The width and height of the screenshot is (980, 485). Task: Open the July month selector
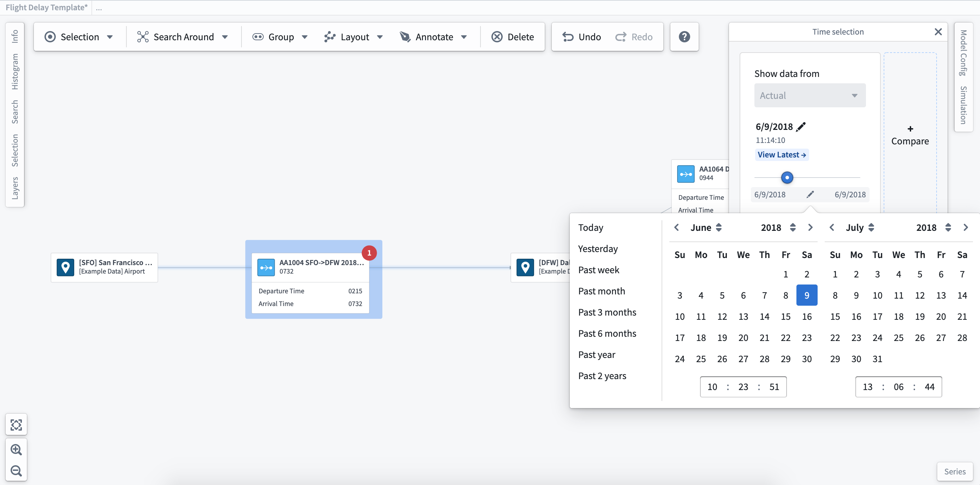coord(860,227)
